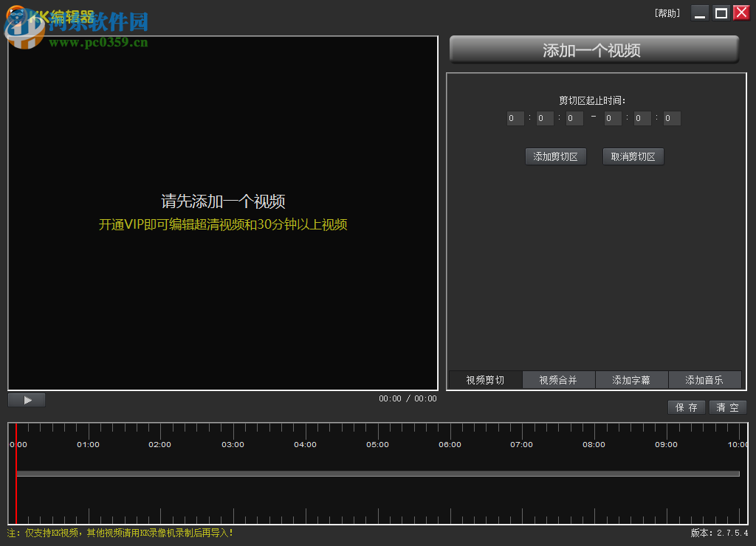Switch to the 视频剪切 tab
Viewport: 756px width, 546px height.
[x=486, y=380]
